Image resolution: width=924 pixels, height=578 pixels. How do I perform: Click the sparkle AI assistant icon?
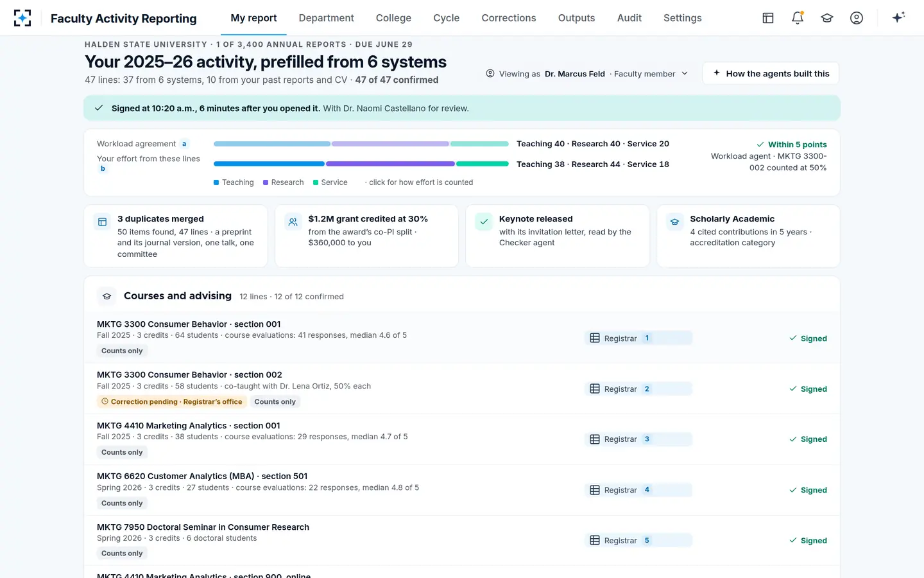click(898, 17)
